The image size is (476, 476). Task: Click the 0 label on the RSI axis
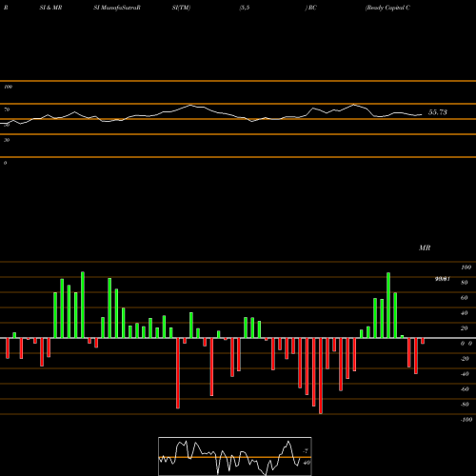point(5,163)
